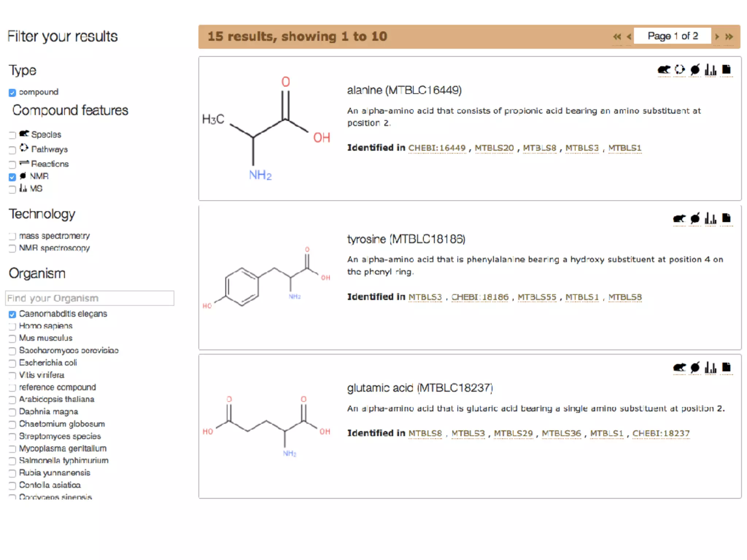The width and height of the screenshot is (747, 560).
Task: Open the glutamic acid (MTBLC18237) title
Action: click(419, 388)
